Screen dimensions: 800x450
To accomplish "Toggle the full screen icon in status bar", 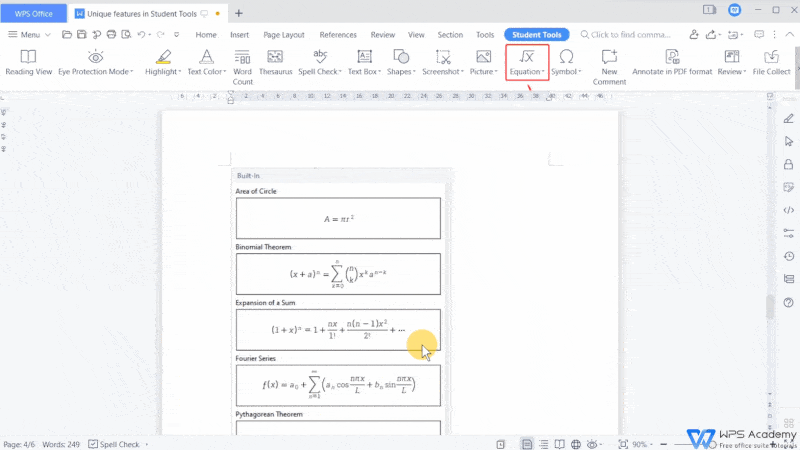I will click(623, 444).
